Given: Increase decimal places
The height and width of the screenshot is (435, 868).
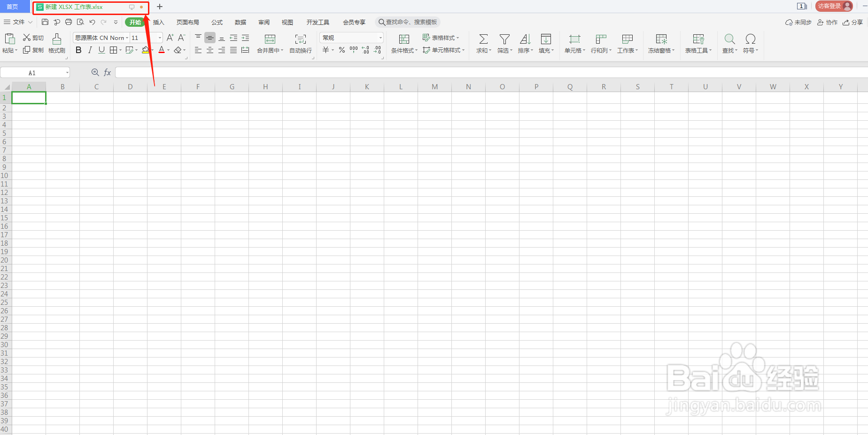Looking at the screenshot, I should 365,50.
